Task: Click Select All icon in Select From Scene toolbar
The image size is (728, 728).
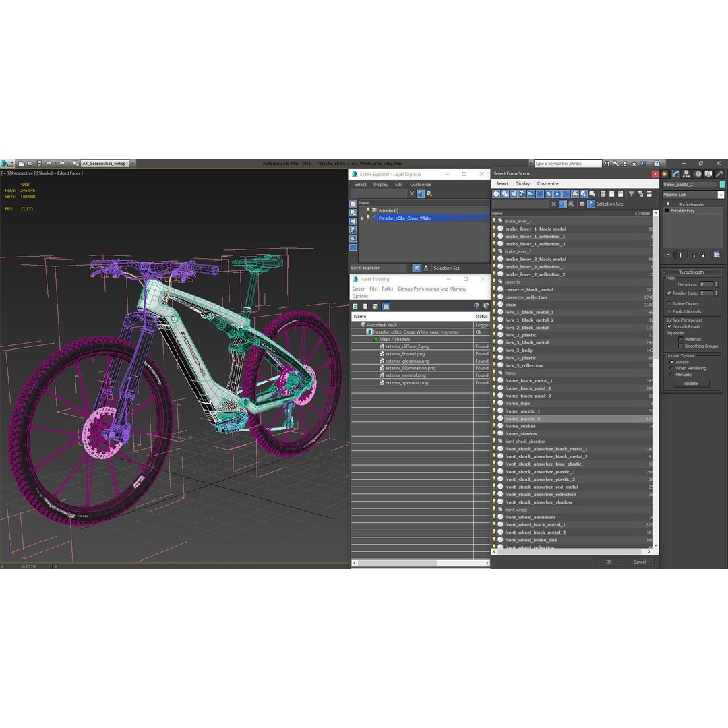Action: point(603,194)
